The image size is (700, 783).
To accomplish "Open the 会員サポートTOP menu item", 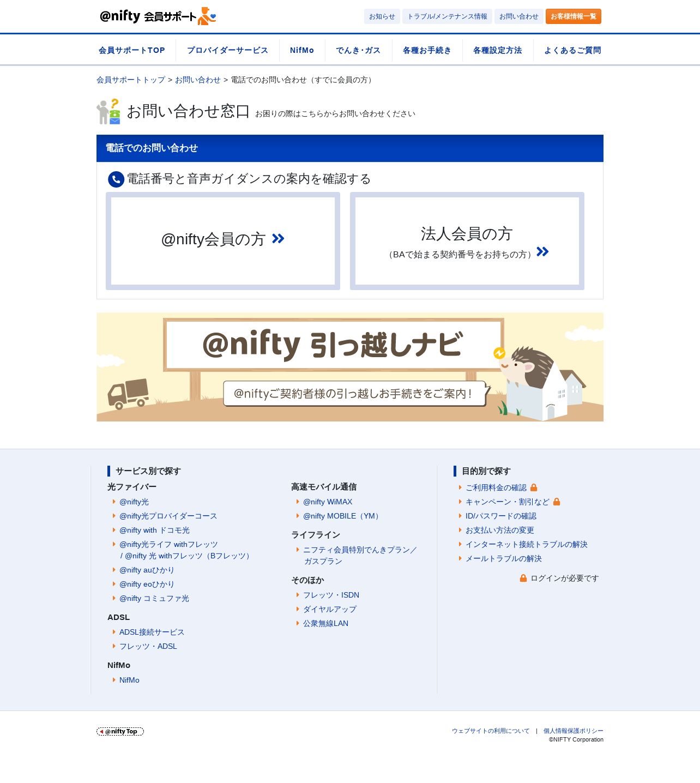I will (x=132, y=50).
